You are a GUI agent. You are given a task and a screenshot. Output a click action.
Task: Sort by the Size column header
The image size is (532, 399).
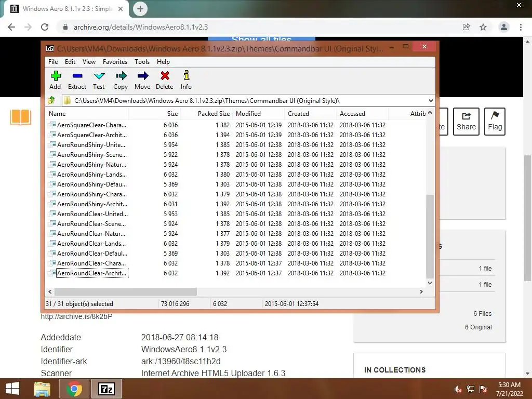pos(155,114)
